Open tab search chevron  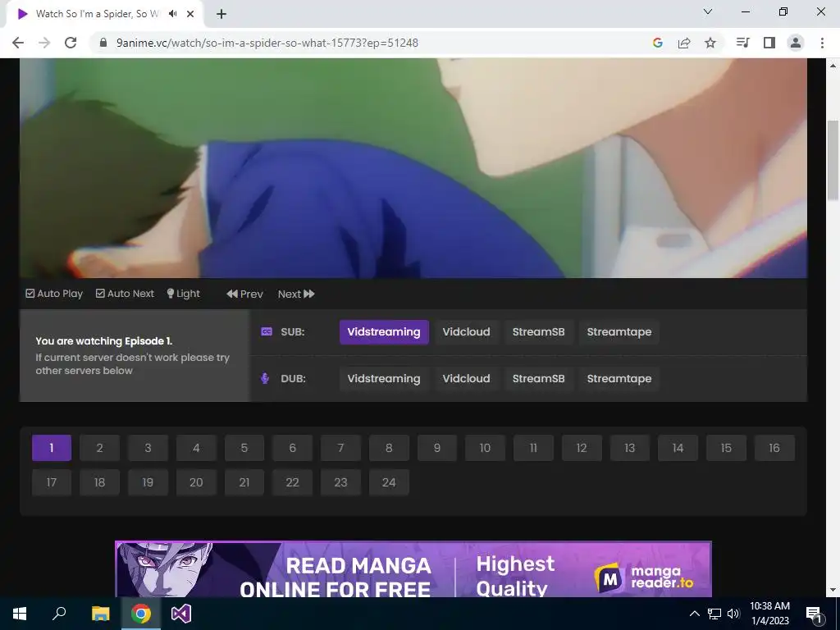pos(708,11)
